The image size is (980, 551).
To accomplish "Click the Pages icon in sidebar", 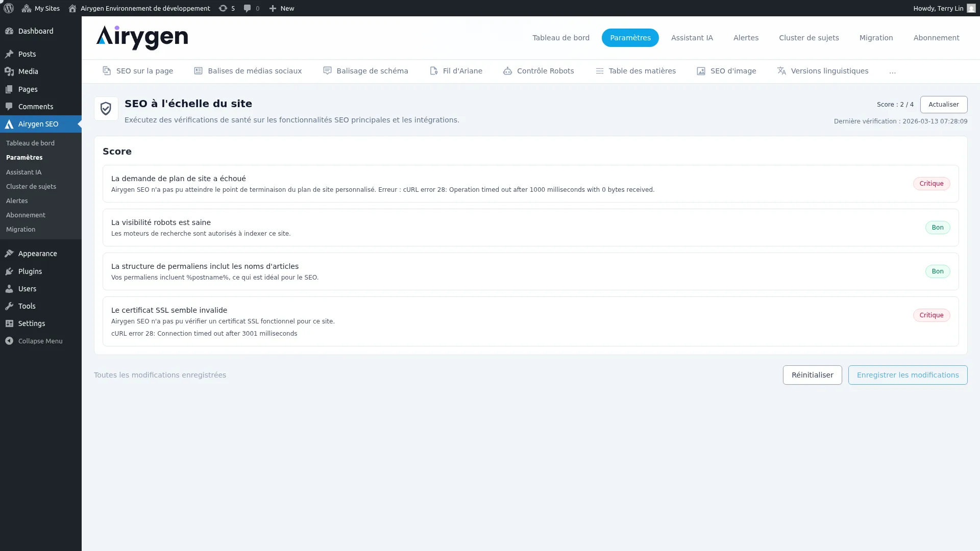I will point(9,89).
